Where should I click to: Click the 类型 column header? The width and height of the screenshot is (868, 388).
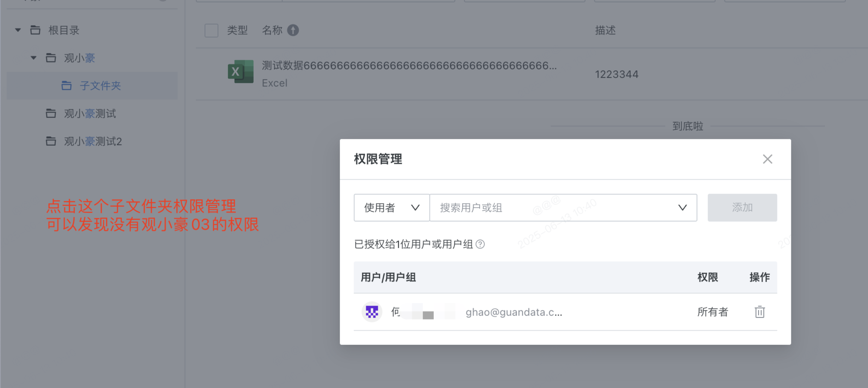coord(237,30)
